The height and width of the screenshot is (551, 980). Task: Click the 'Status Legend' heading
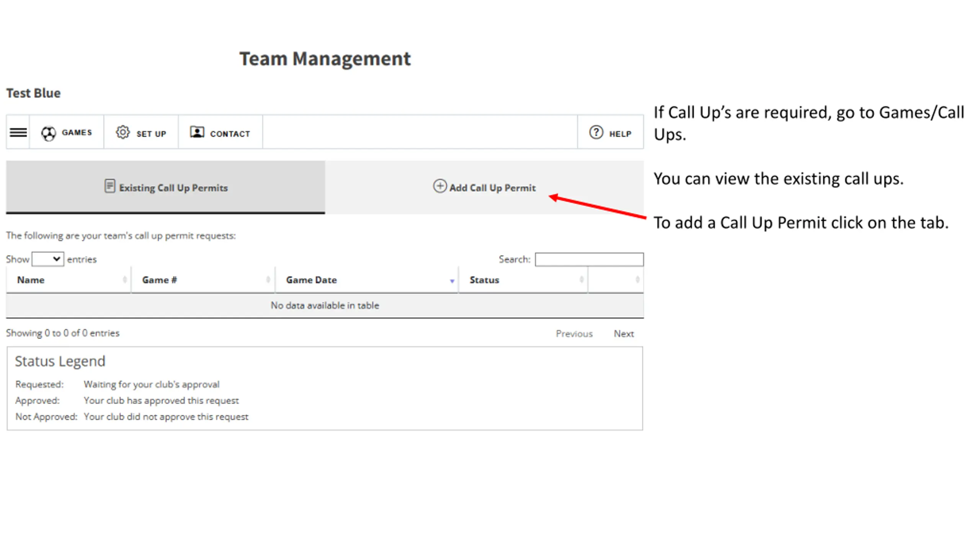[x=60, y=361]
